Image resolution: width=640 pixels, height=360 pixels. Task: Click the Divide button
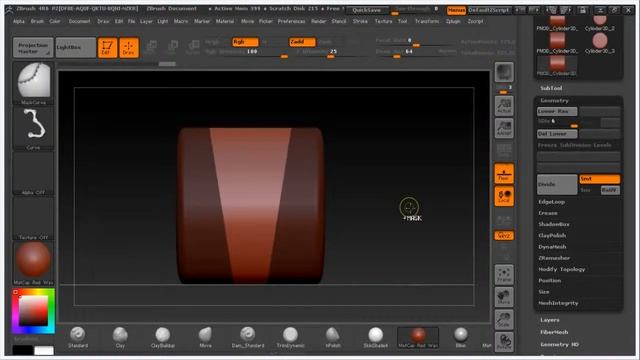click(x=557, y=184)
